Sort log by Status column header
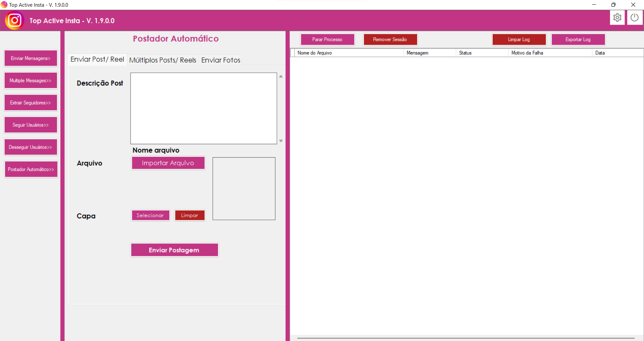Viewport: 644px width, 341px height. (x=465, y=53)
